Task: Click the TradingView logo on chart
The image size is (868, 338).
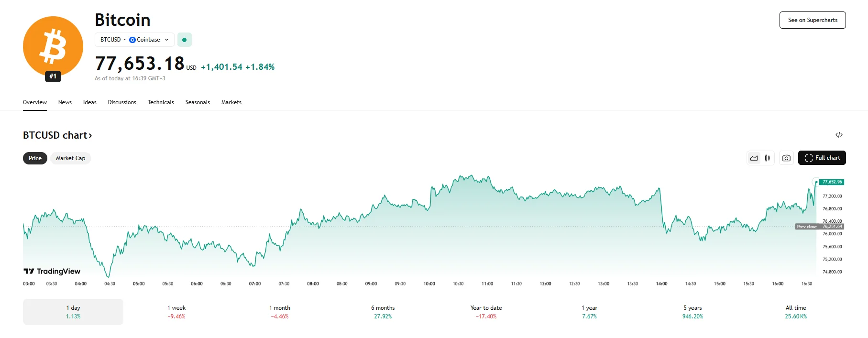Action: [52, 271]
